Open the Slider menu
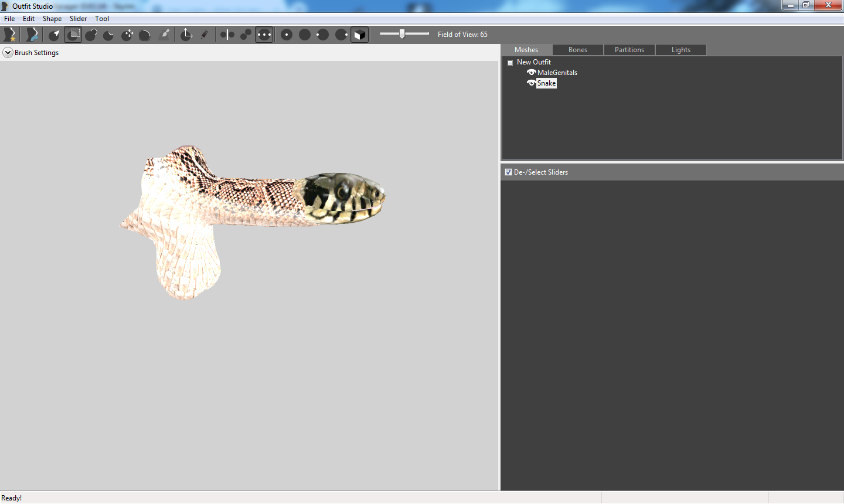The image size is (844, 504). click(x=79, y=19)
